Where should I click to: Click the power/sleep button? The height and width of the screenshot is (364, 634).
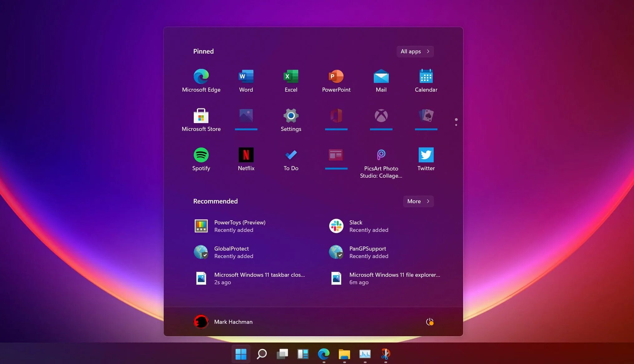(429, 321)
